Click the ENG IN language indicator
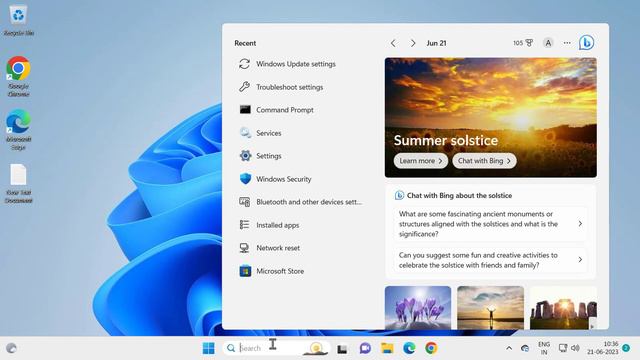 (x=544, y=348)
